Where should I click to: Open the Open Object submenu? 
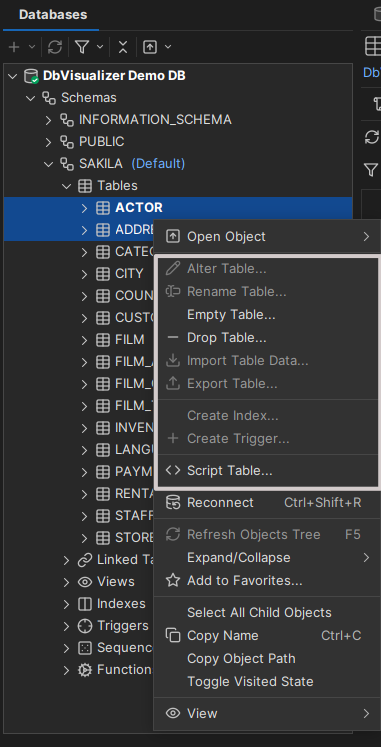(268, 236)
